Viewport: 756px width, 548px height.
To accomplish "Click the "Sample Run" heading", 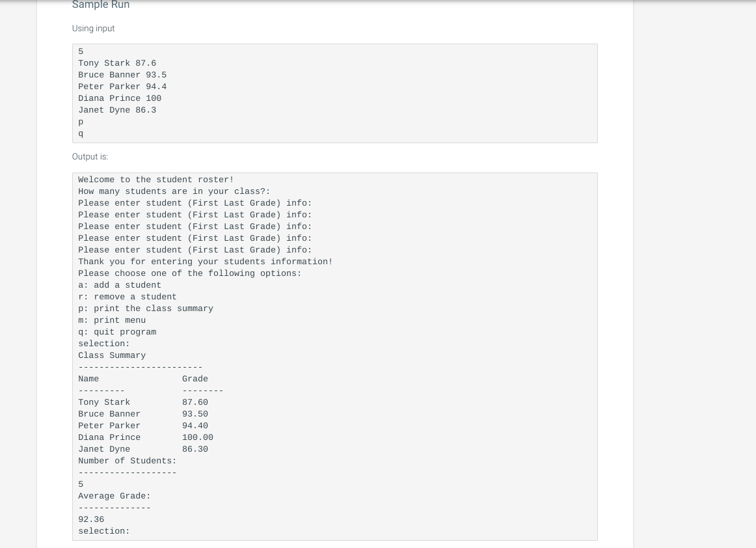I will [x=100, y=5].
